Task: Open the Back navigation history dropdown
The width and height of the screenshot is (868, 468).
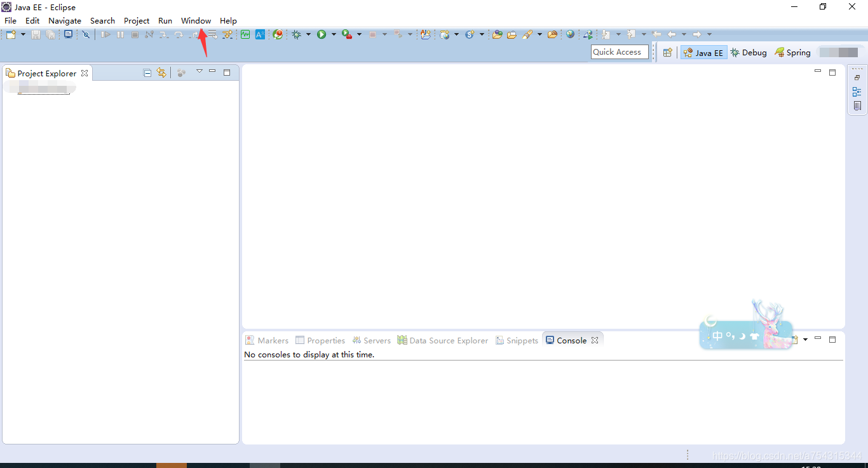Action: point(684,34)
